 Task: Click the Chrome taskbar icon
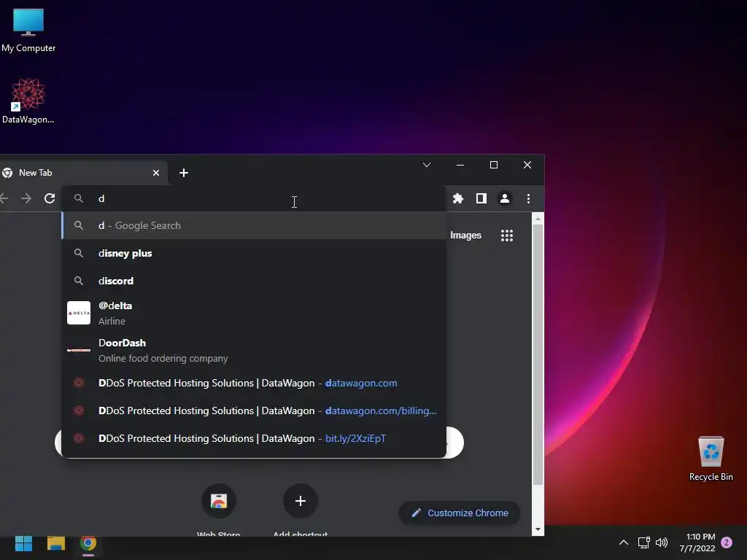88,543
